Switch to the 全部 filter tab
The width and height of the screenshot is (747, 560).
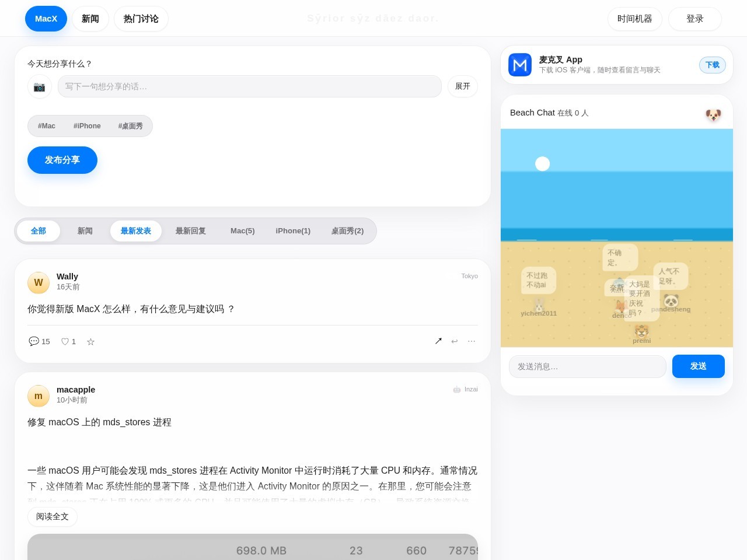tap(39, 231)
